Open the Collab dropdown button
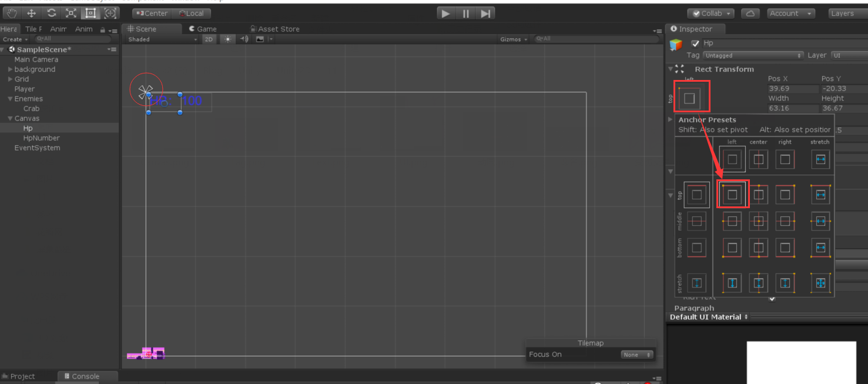 click(x=710, y=13)
